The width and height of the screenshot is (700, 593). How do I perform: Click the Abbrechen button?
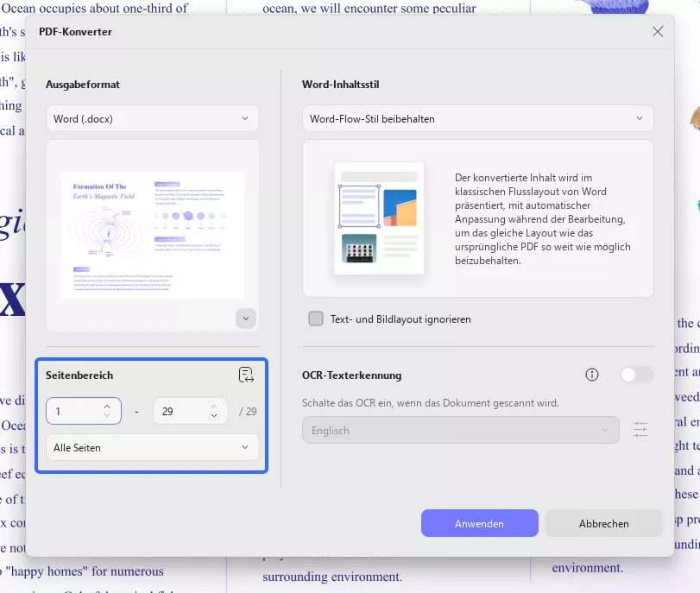tap(603, 523)
